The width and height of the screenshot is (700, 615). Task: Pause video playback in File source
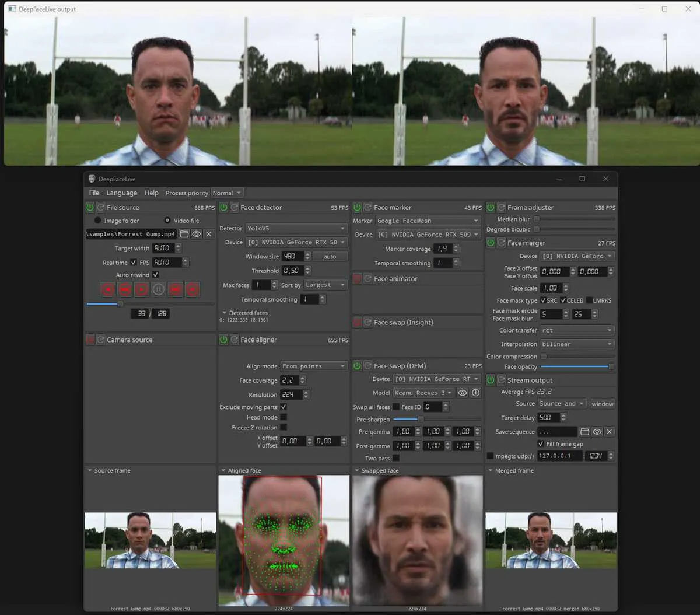pyautogui.click(x=159, y=289)
